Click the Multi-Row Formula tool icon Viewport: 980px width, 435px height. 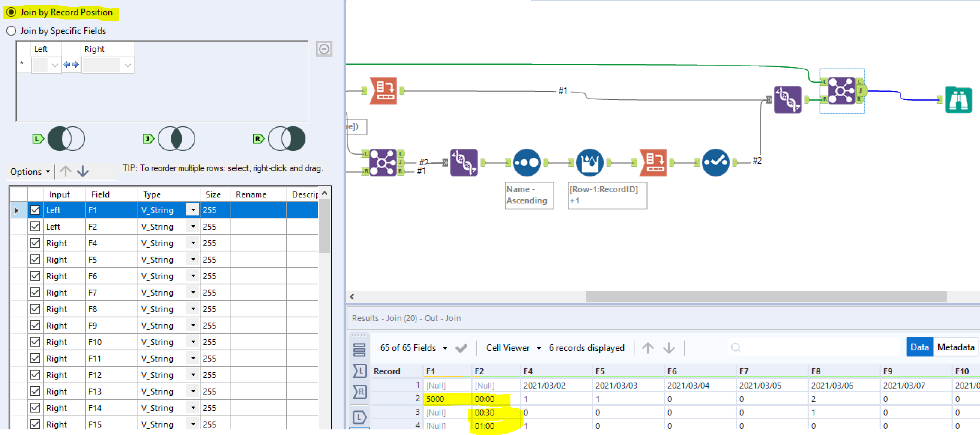pos(589,162)
